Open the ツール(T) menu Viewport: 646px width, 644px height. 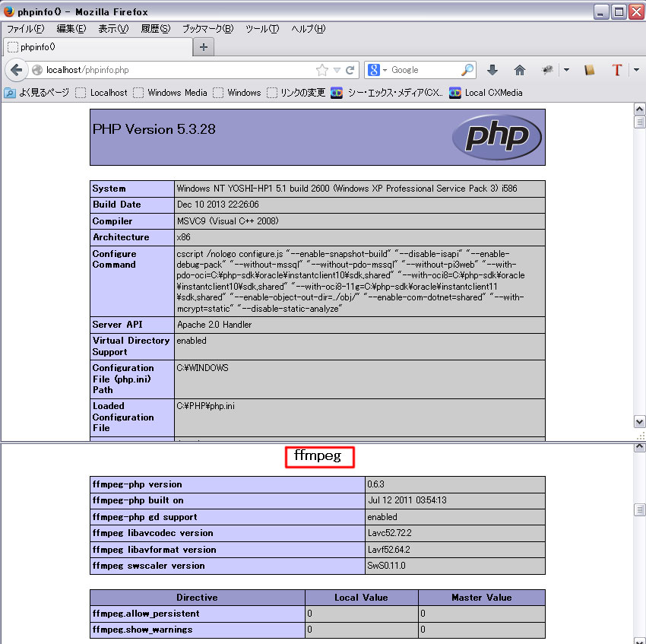pyautogui.click(x=262, y=29)
